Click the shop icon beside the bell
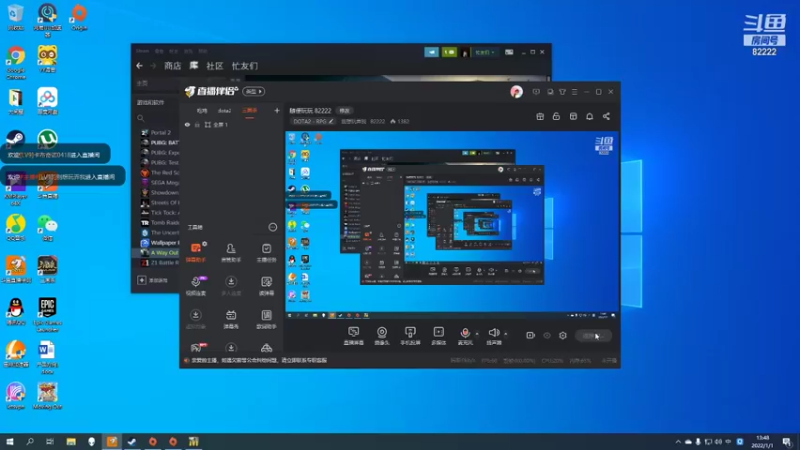Viewport: 800px width, 450px height. (573, 116)
